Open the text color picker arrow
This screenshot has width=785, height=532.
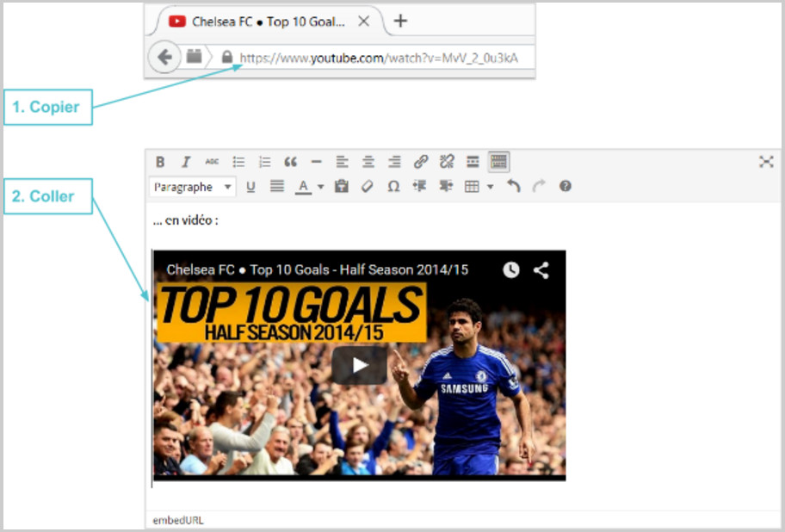321,187
